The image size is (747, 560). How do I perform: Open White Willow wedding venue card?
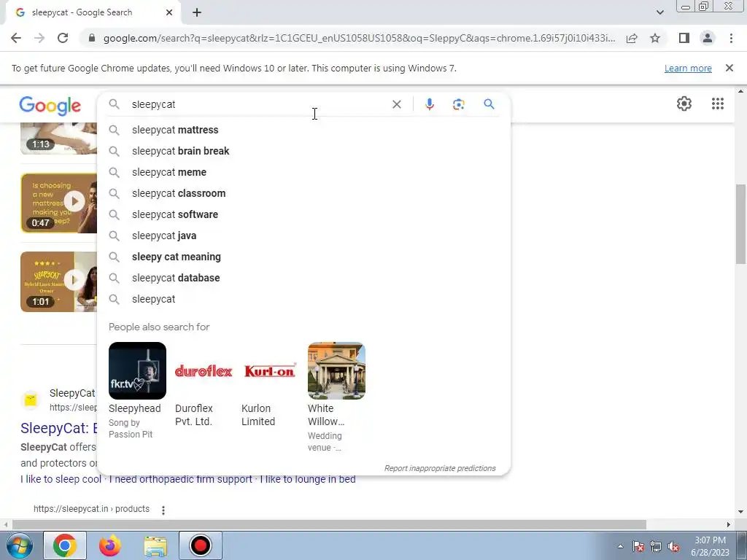coord(336,397)
